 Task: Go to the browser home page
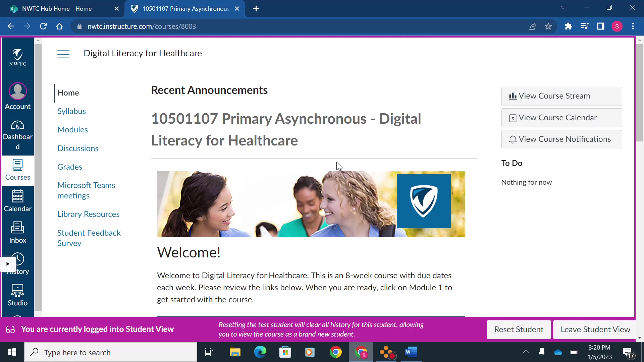click(x=59, y=26)
